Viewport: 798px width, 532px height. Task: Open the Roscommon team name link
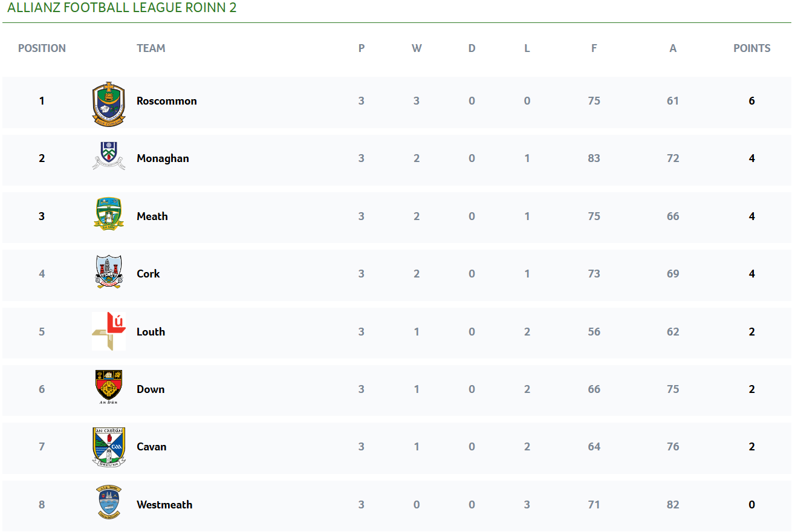[166, 101]
